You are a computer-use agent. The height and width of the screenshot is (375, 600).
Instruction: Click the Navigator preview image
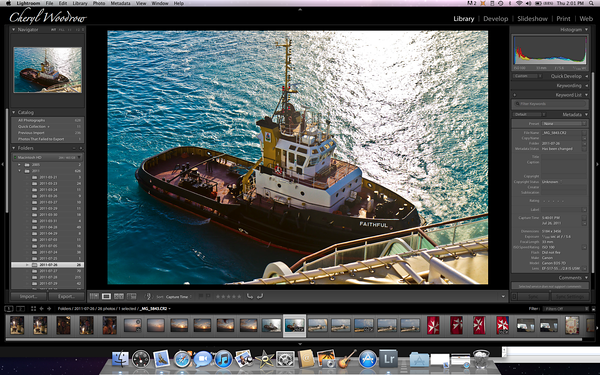pos(47,70)
